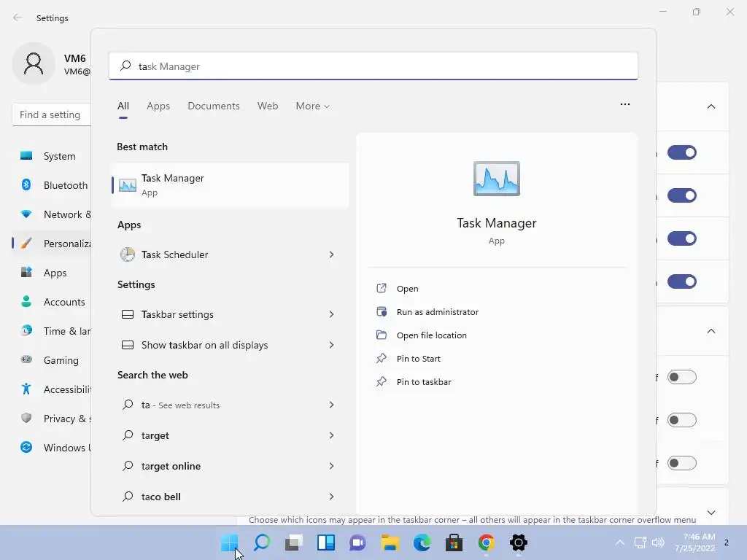Collapse the top Settings section chevron
Viewport: 747px width, 560px height.
pyautogui.click(x=711, y=106)
